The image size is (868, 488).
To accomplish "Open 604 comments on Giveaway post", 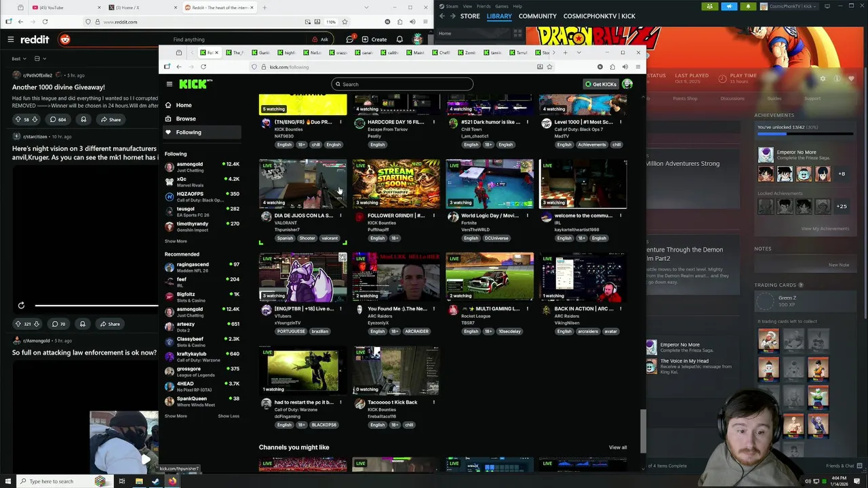I will (x=58, y=119).
